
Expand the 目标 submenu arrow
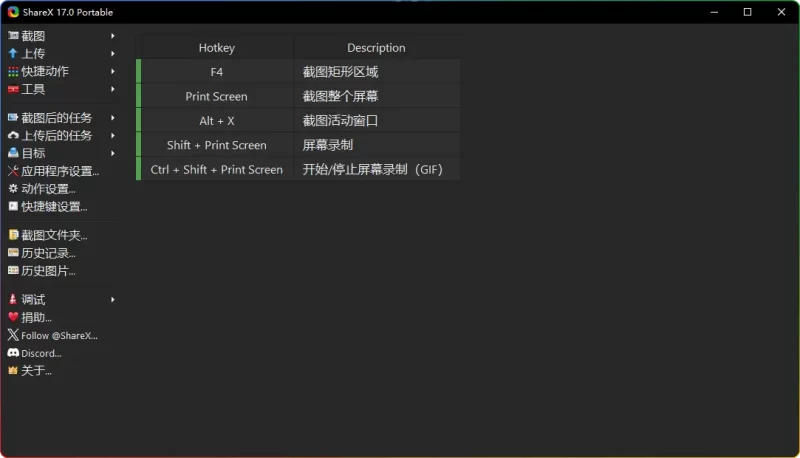113,153
